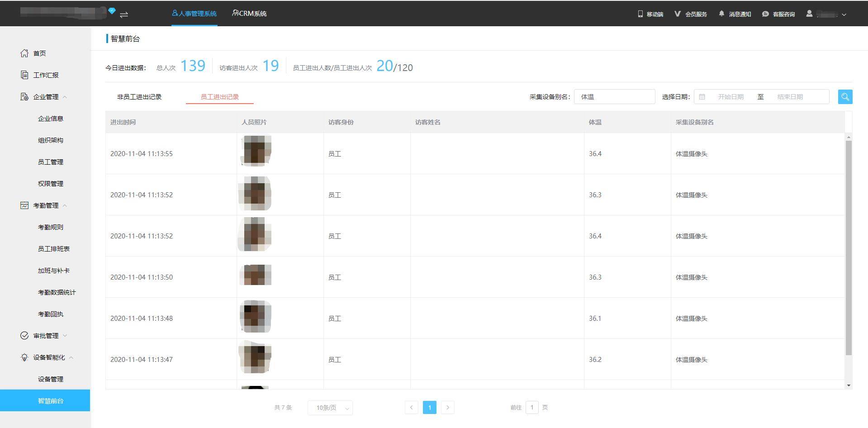
Task: Switch to 非员工进出记录 tab
Action: tap(139, 97)
